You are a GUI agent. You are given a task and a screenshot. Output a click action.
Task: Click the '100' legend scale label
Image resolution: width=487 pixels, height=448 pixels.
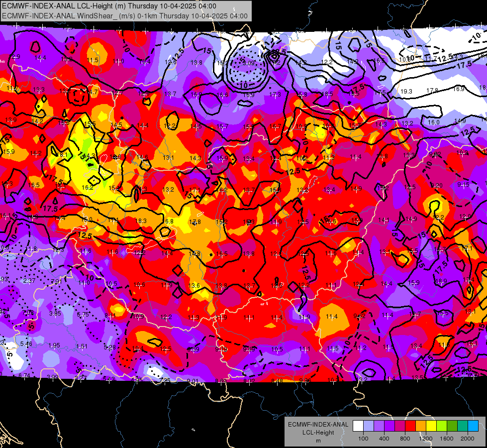click(x=363, y=439)
